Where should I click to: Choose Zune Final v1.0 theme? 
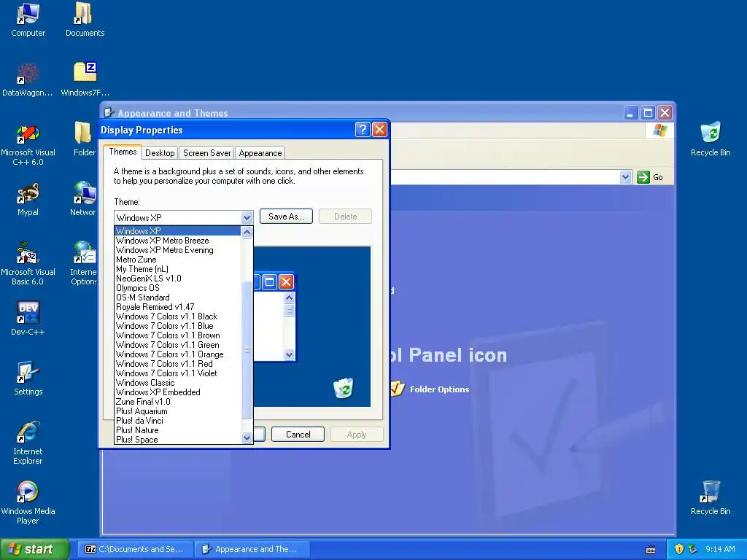(178, 402)
